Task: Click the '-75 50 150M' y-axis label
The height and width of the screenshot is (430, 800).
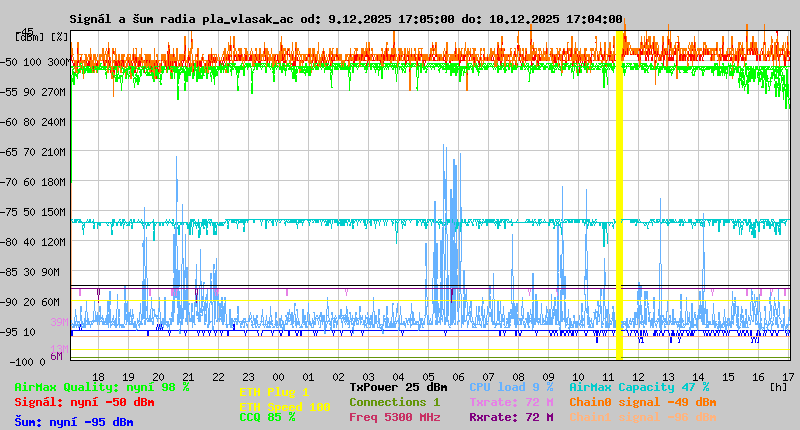Action: click(37, 212)
